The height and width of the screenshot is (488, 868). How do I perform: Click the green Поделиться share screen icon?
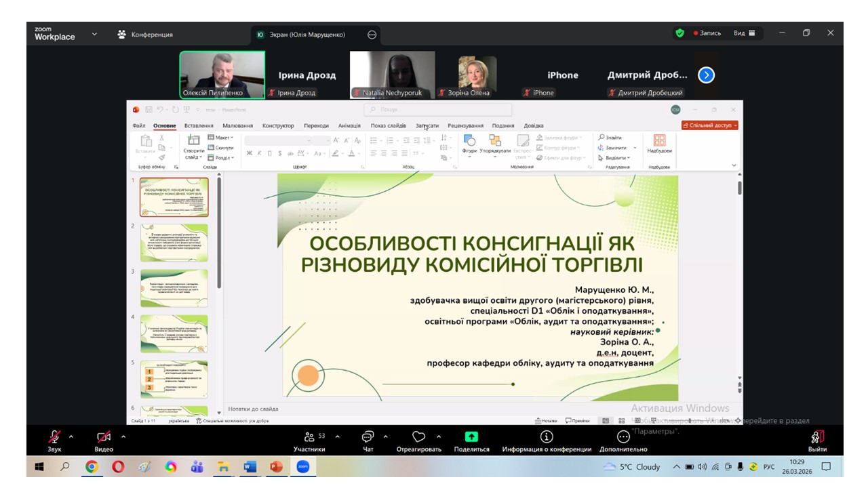coord(471,437)
